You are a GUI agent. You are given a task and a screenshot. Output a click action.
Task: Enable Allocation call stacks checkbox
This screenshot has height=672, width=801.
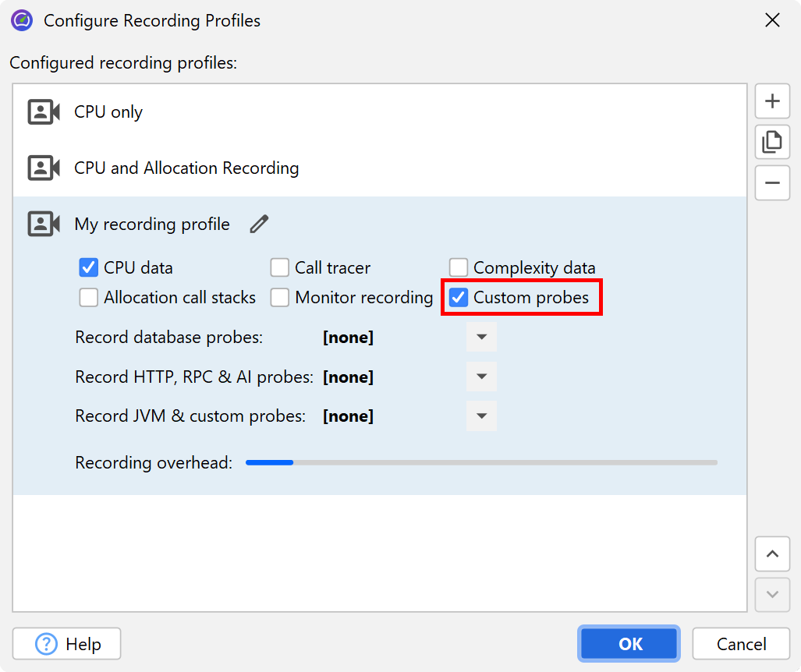[88, 298]
